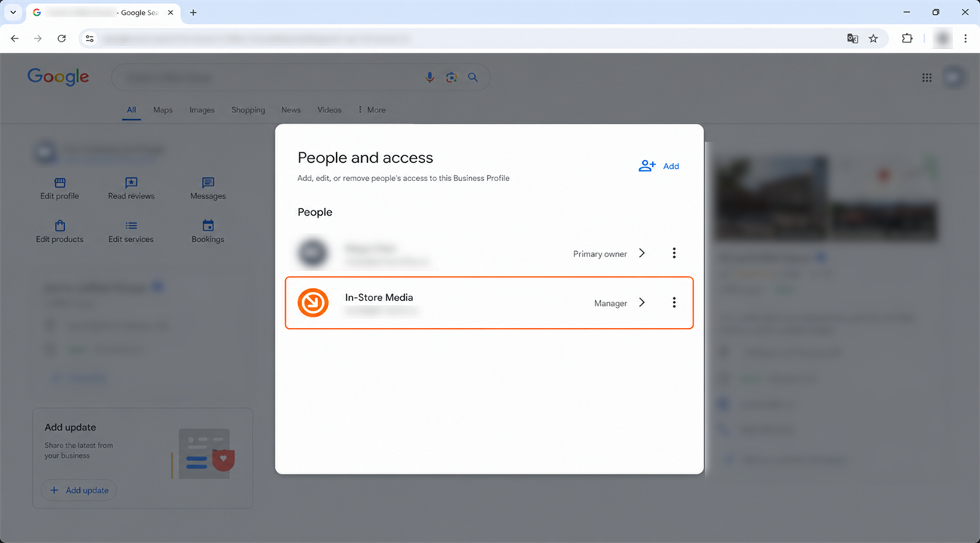Switch to the Shopping tab
Screen dimensions: 980x543
coord(248,110)
